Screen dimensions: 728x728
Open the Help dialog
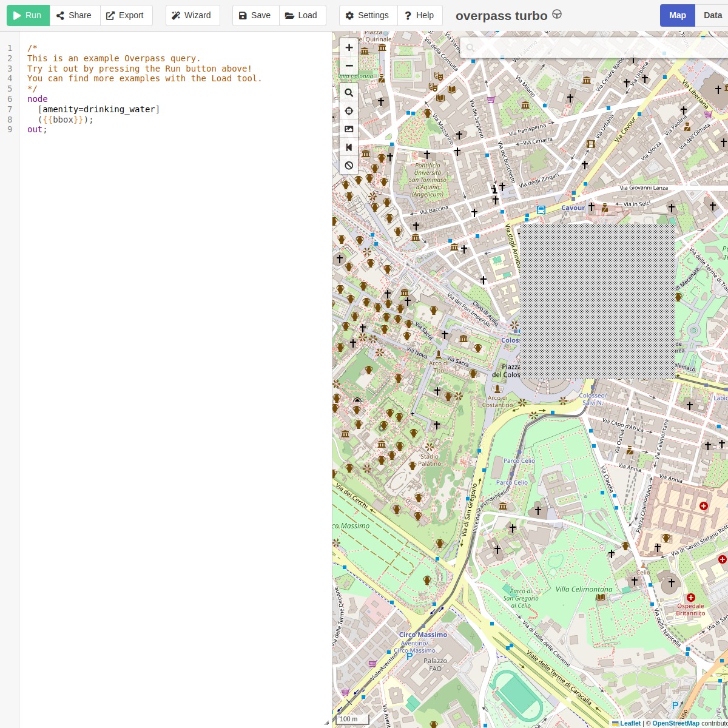pos(419,15)
